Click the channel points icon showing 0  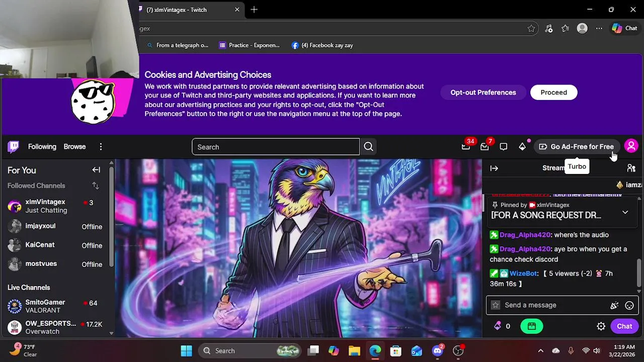(503, 326)
